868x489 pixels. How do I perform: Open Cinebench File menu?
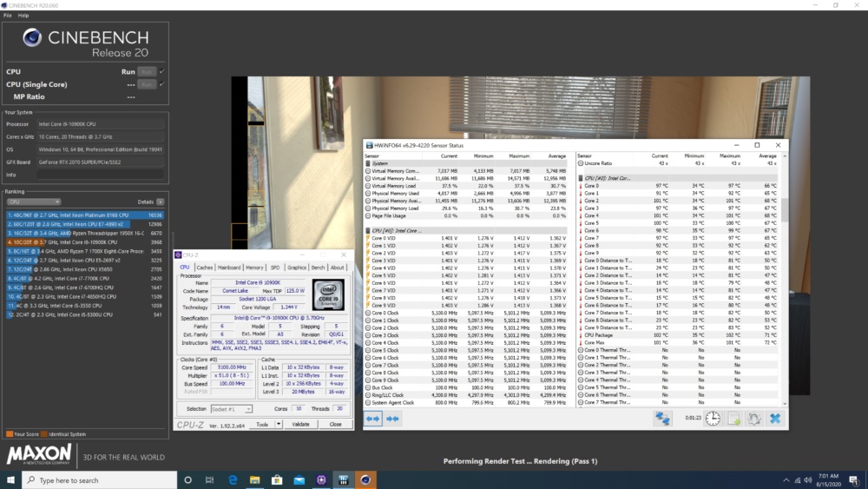tap(7, 16)
